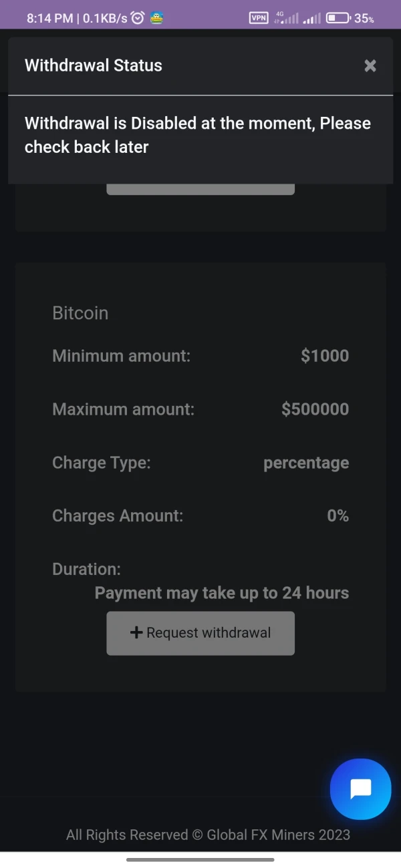Click the plus icon on Request withdrawal
Viewport: 401px width, 868px height.
(x=136, y=632)
